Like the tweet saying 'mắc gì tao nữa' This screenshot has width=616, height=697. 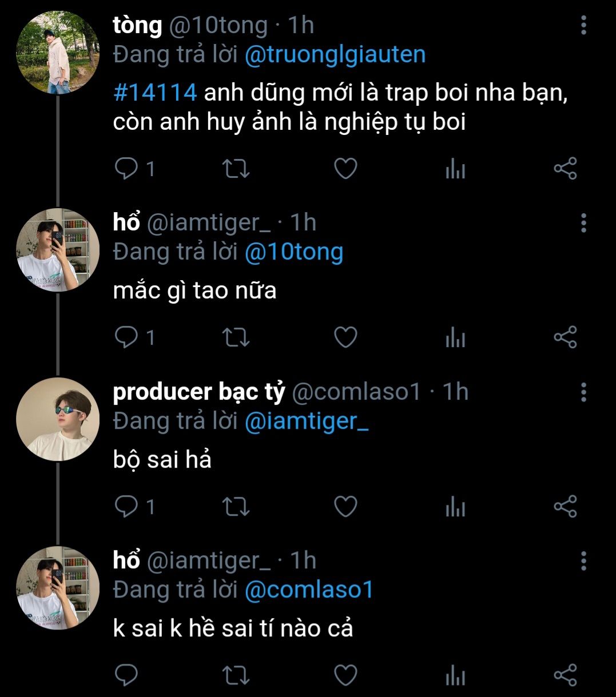tap(345, 337)
